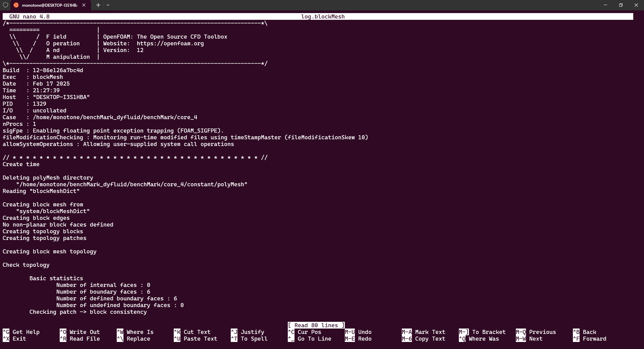Click the ^X Exit shortcut
Viewport: 644px width, 349px height.
pyautogui.click(x=14, y=339)
